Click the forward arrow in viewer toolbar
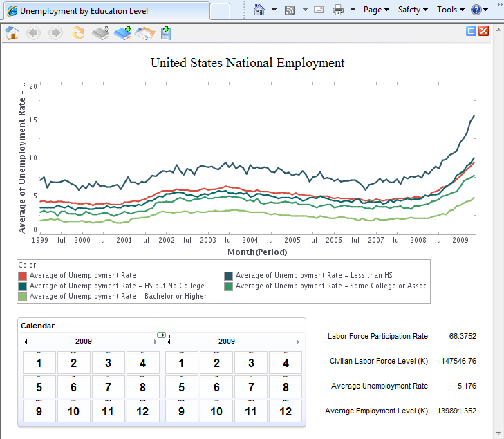 click(x=56, y=33)
